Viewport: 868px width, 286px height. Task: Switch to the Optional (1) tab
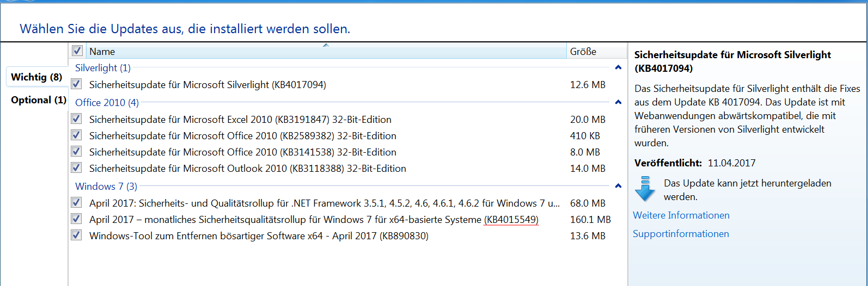pyautogui.click(x=38, y=100)
